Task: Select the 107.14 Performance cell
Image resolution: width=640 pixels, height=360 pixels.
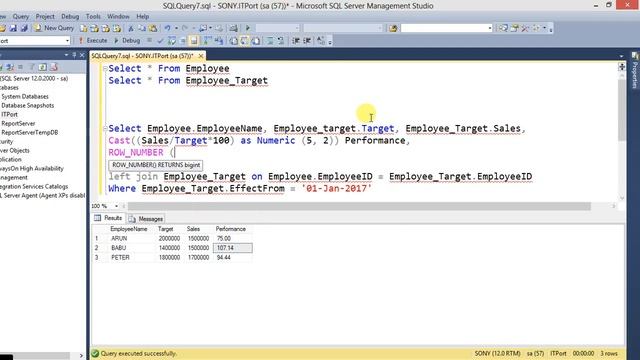Action: (232, 248)
